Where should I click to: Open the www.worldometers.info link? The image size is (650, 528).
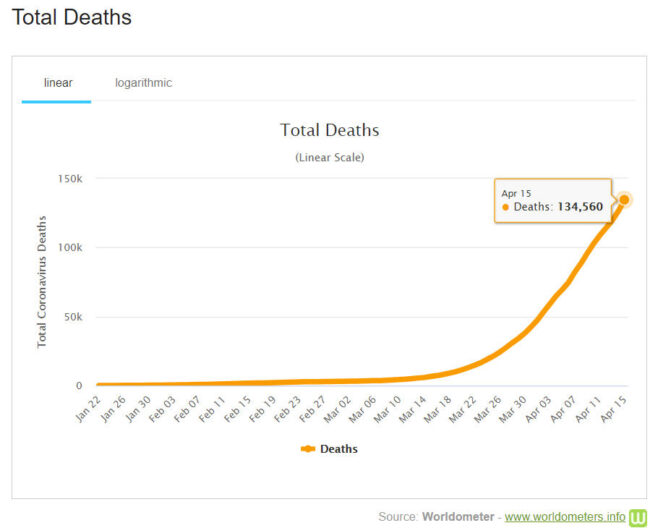click(x=564, y=517)
